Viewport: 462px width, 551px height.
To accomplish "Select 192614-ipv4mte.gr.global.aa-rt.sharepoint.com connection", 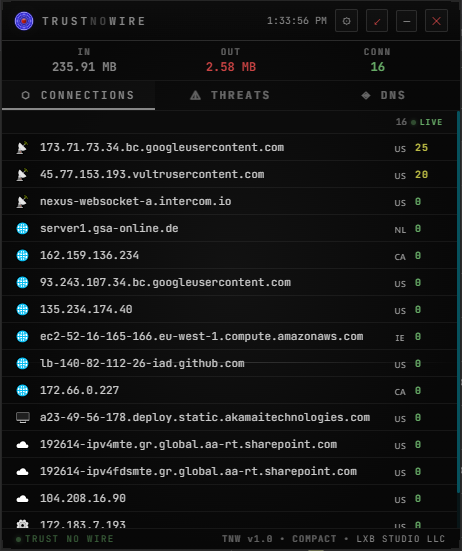I will tap(229, 445).
